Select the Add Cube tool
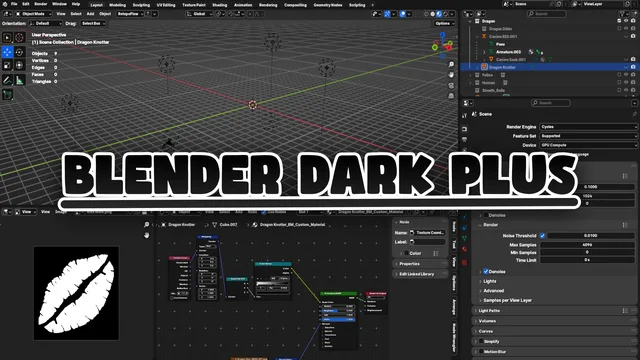This screenshot has width=640, height=360. click(x=7, y=95)
